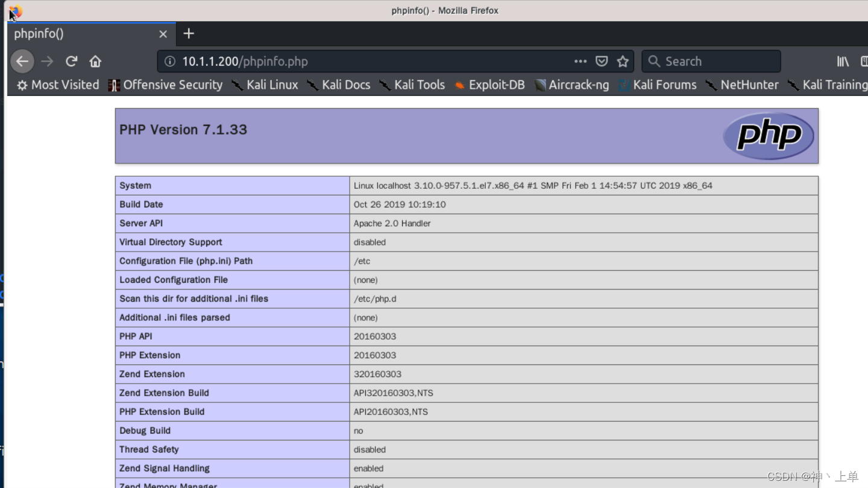The image size is (868, 488).
Task: Select Zend Extension value 320160303
Action: pos(377,374)
